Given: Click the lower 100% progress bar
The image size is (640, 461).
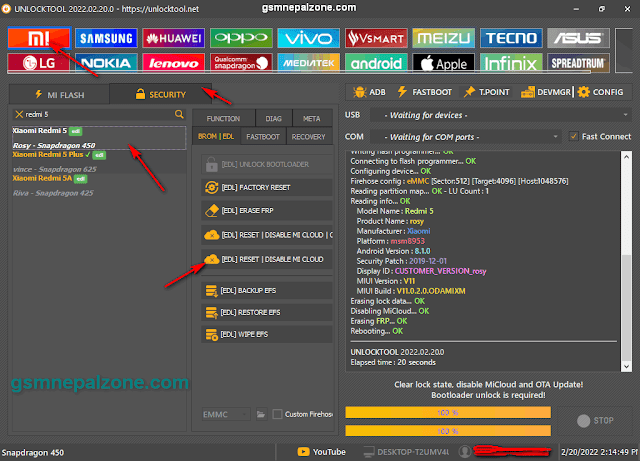Looking at the screenshot, I should tap(448, 431).
